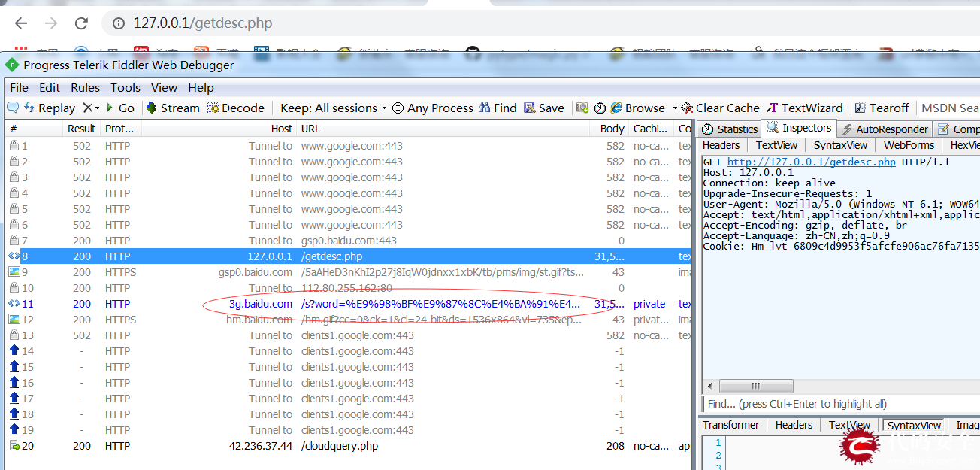
Task: Select session 7 for gsp0.baidu.com:443
Action: (x=349, y=241)
